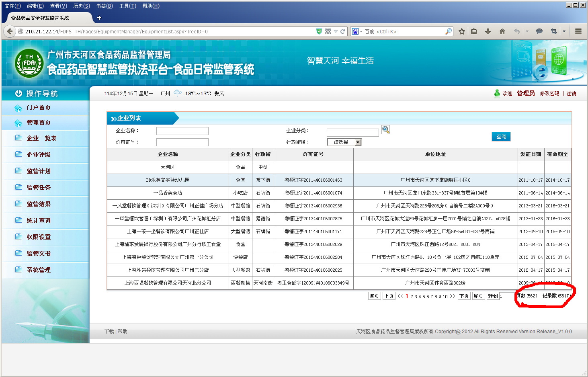This screenshot has width=588, height=377.
Task: Open the 书签(B) menu
Action: [x=104, y=6]
